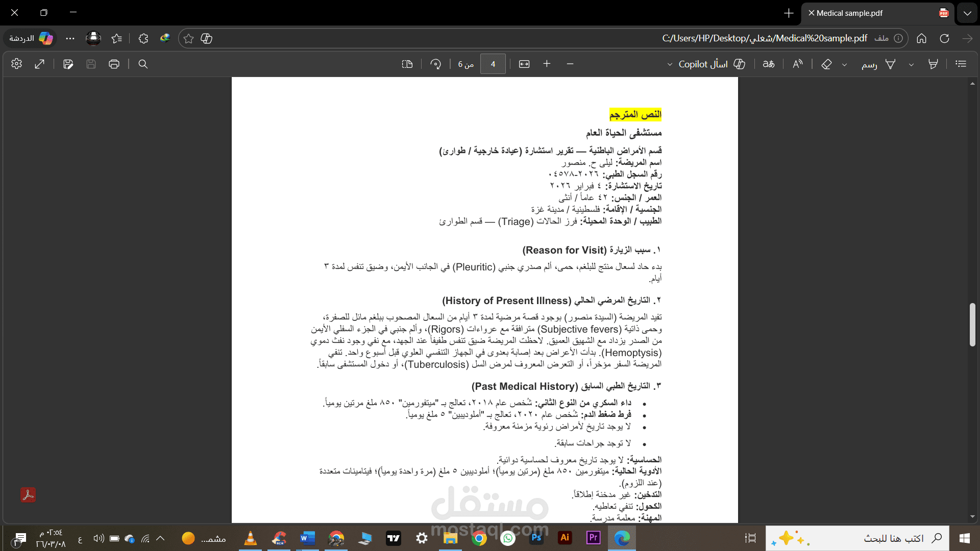Click the vertical scrollbar thumb
The image size is (980, 551).
tap(972, 324)
